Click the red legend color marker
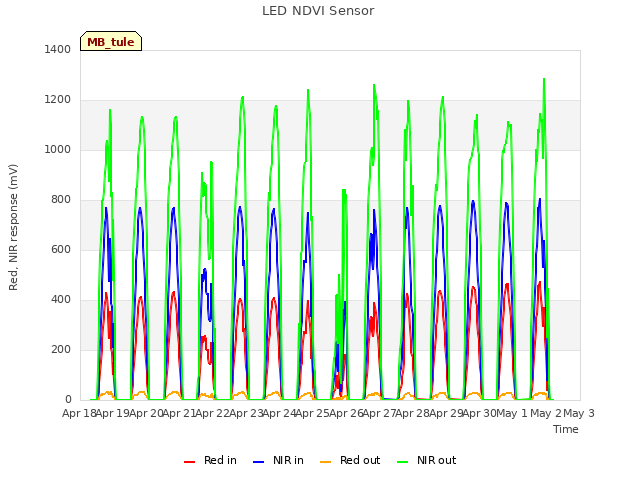The width and height of the screenshot is (640, 480). [189, 462]
